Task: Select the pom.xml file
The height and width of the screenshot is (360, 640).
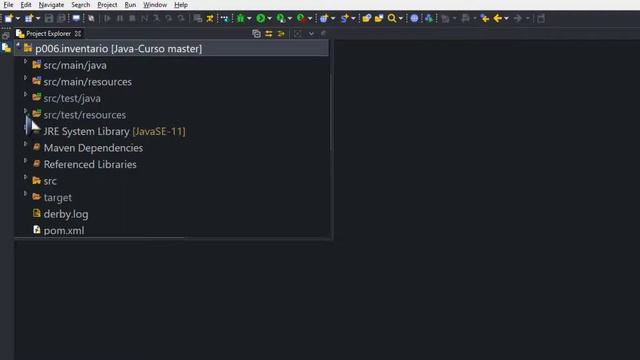Action: click(x=64, y=230)
